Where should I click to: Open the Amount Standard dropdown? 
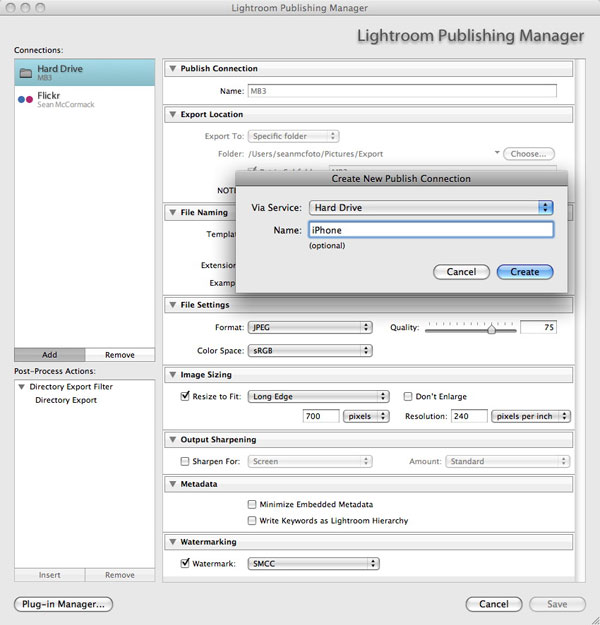pyautogui.click(x=508, y=461)
